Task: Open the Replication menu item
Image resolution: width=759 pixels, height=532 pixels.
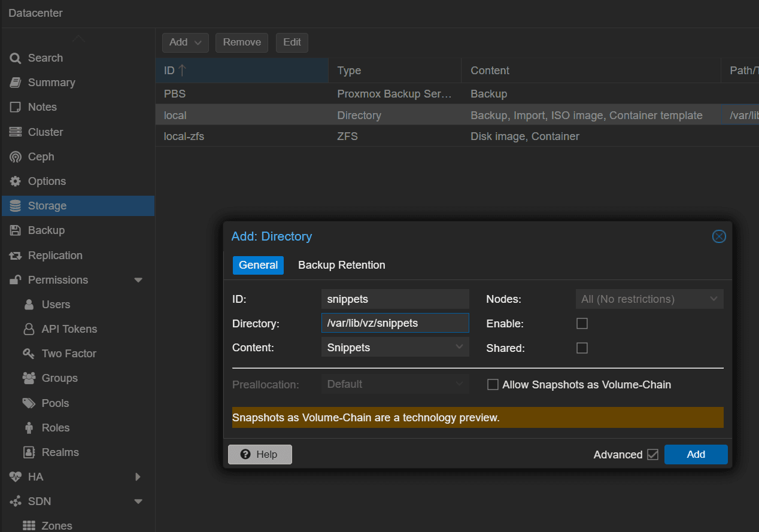Action: (x=78, y=256)
